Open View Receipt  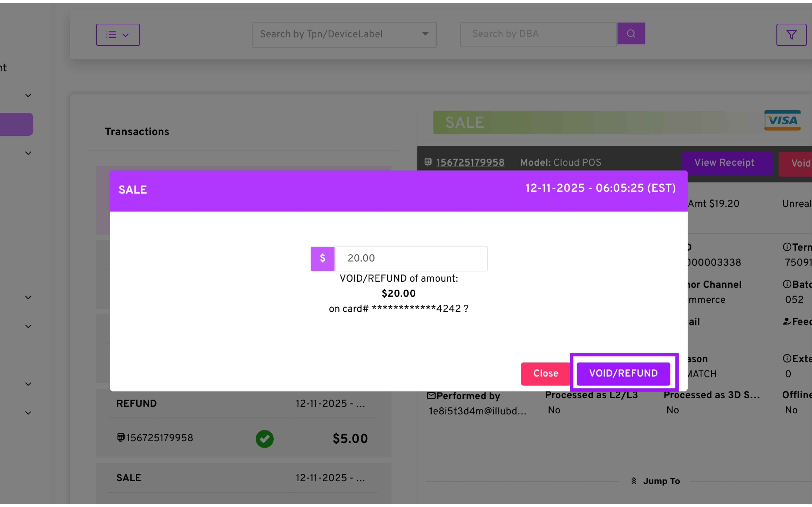point(724,163)
